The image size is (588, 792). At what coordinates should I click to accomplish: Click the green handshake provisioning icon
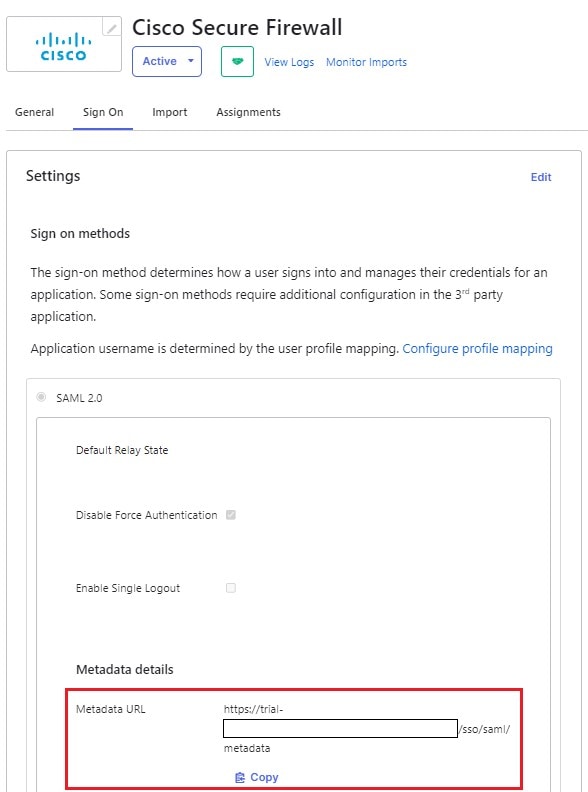pos(237,62)
